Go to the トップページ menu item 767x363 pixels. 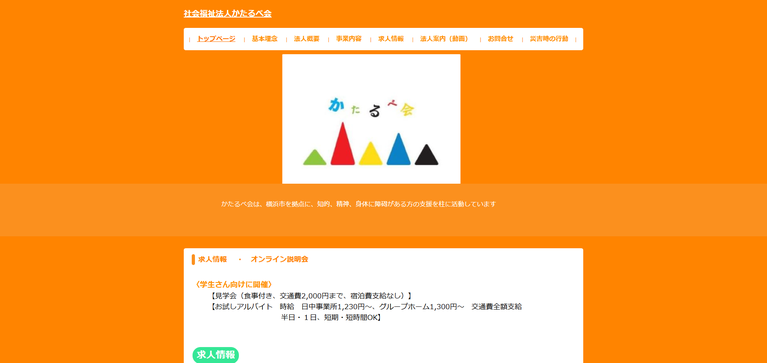click(x=216, y=39)
